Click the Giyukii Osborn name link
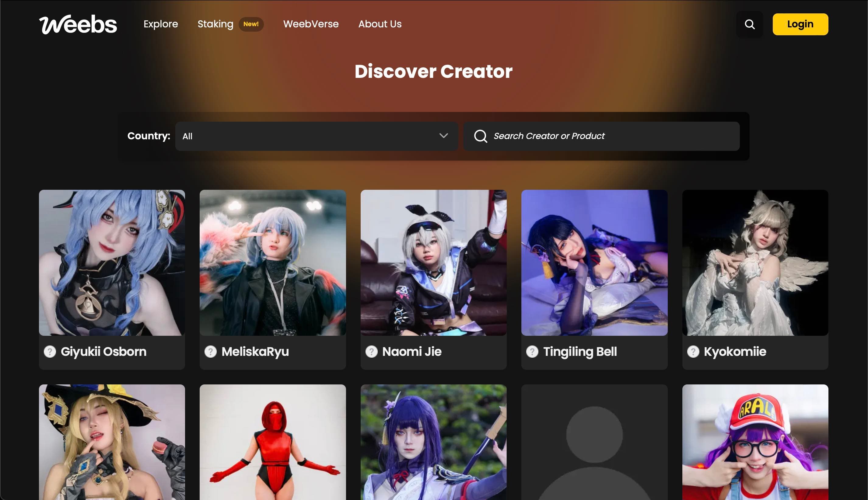Viewport: 868px width, 500px height. [103, 352]
